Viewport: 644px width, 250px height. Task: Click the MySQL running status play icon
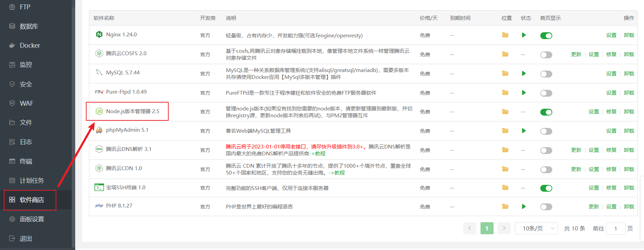tap(523, 73)
